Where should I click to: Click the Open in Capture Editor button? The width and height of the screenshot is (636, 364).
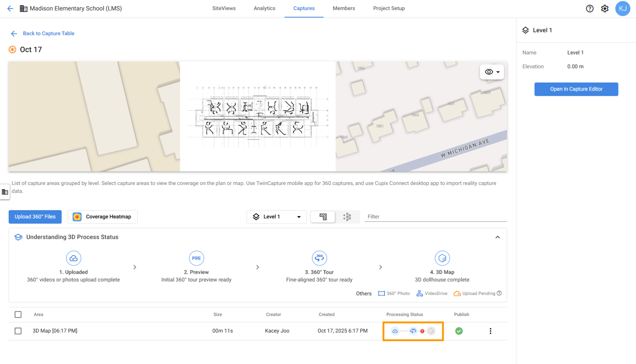pyautogui.click(x=576, y=89)
